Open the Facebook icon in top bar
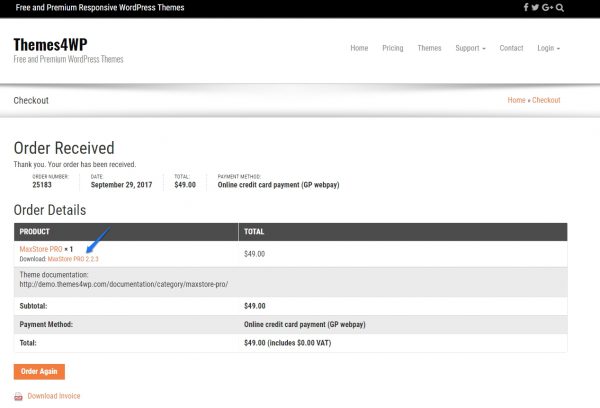This screenshot has height=408, width=600. (526, 7)
